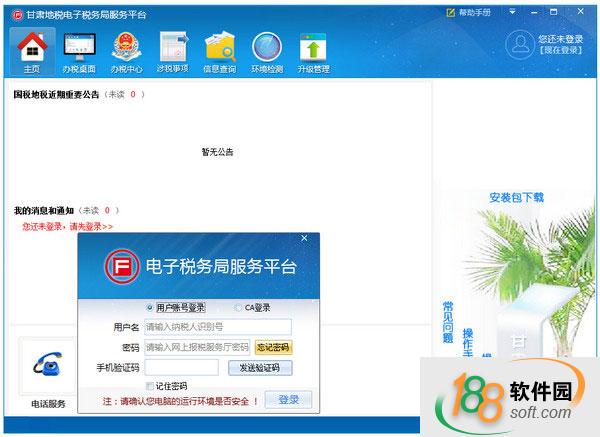The height and width of the screenshot is (437, 600).
Task: Open 升级管理 upgrade icon
Action: tap(313, 48)
